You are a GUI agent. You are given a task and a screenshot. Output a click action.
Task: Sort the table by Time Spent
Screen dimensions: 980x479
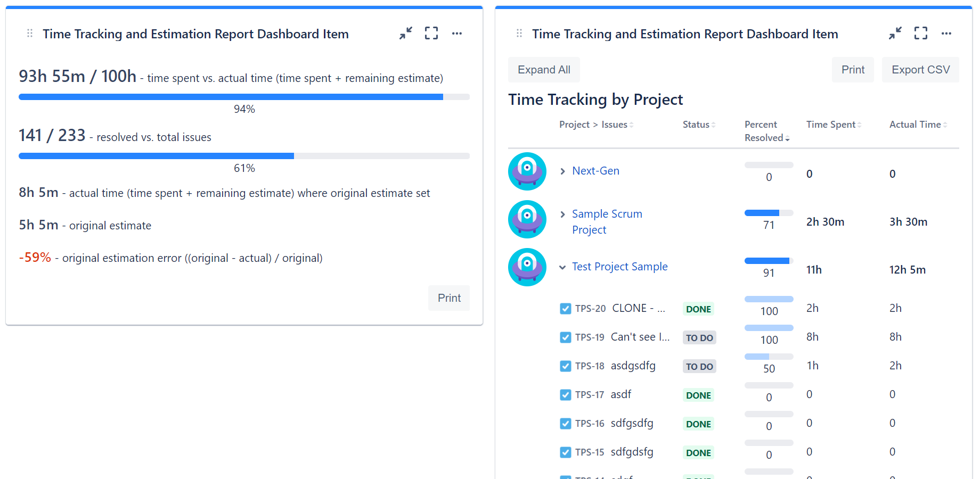pos(831,124)
